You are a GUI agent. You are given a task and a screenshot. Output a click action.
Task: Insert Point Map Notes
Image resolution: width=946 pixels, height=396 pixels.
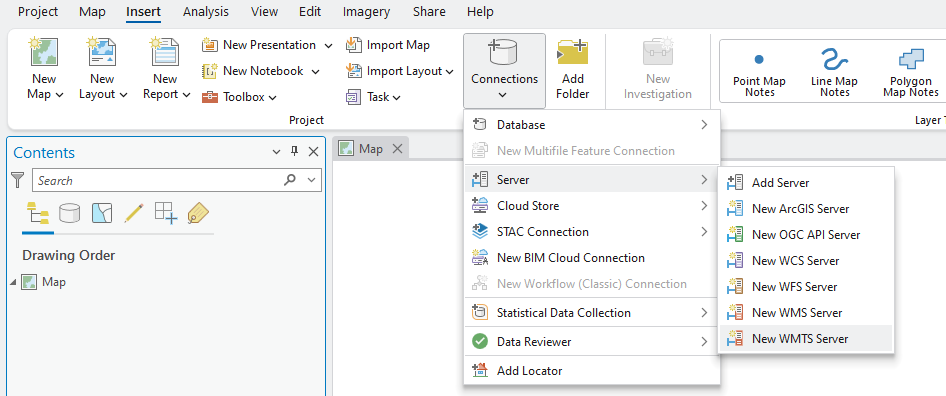coord(759,72)
